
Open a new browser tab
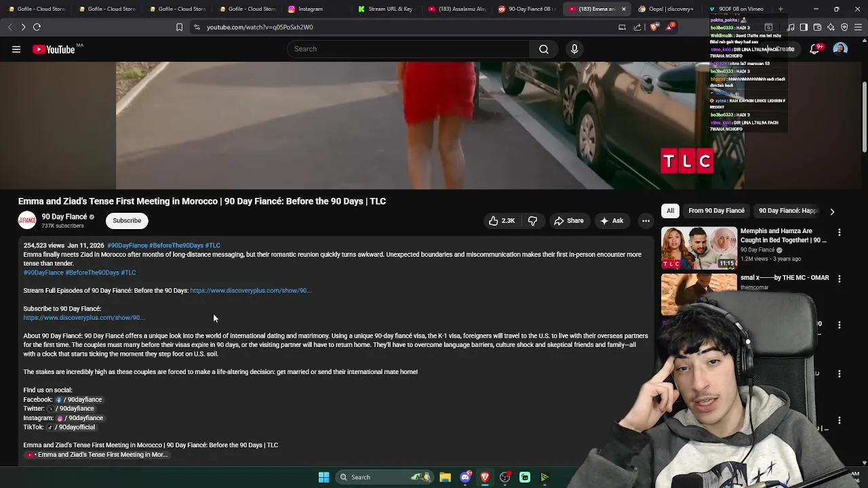pyautogui.click(x=781, y=9)
